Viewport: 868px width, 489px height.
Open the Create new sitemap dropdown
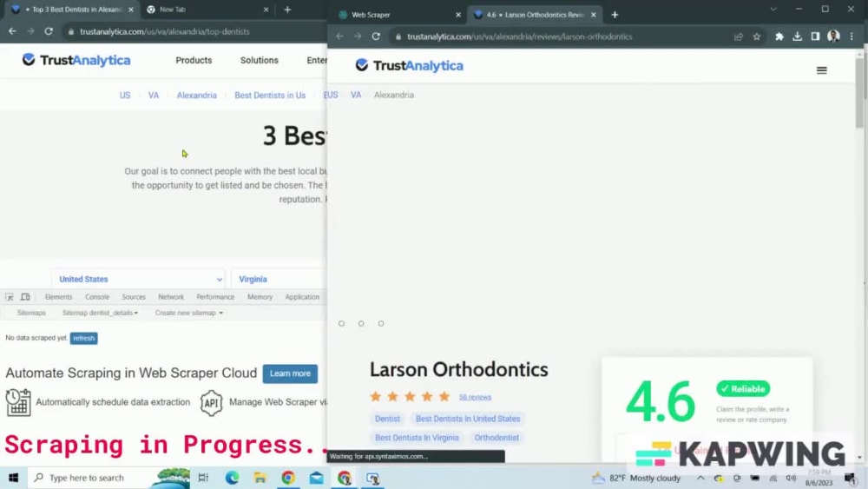pyautogui.click(x=188, y=313)
